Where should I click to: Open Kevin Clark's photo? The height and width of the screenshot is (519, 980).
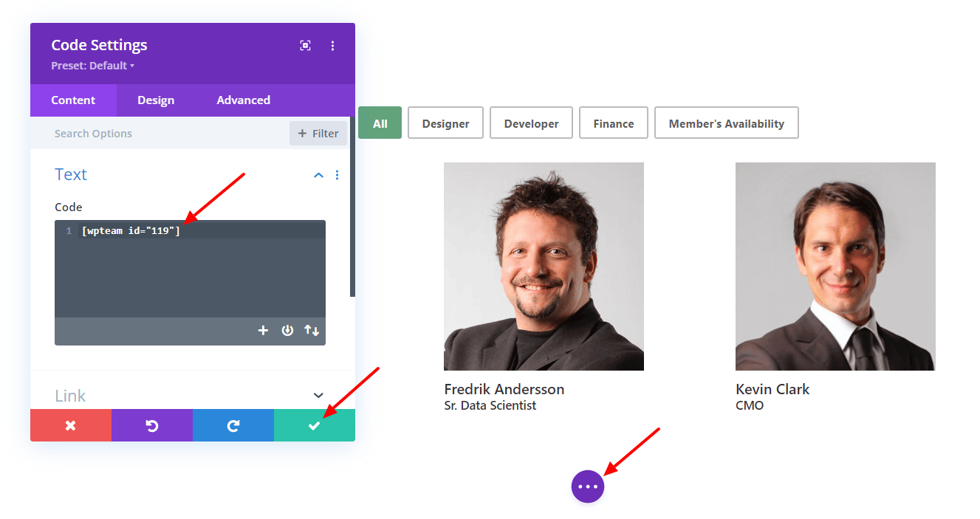pos(835,267)
